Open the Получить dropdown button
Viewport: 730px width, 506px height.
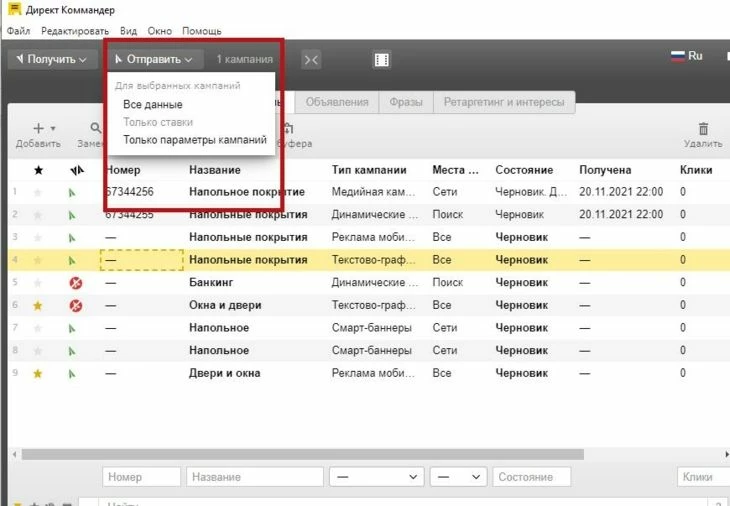pyautogui.click(x=53, y=60)
